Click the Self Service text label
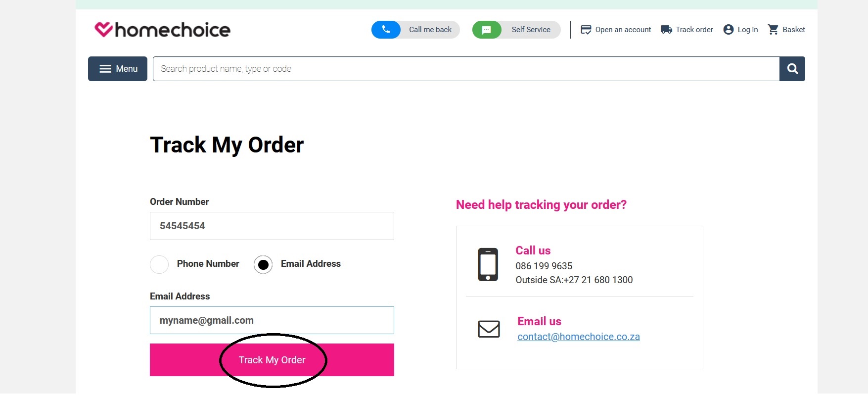Image resolution: width=868 pixels, height=395 pixels. pyautogui.click(x=531, y=30)
